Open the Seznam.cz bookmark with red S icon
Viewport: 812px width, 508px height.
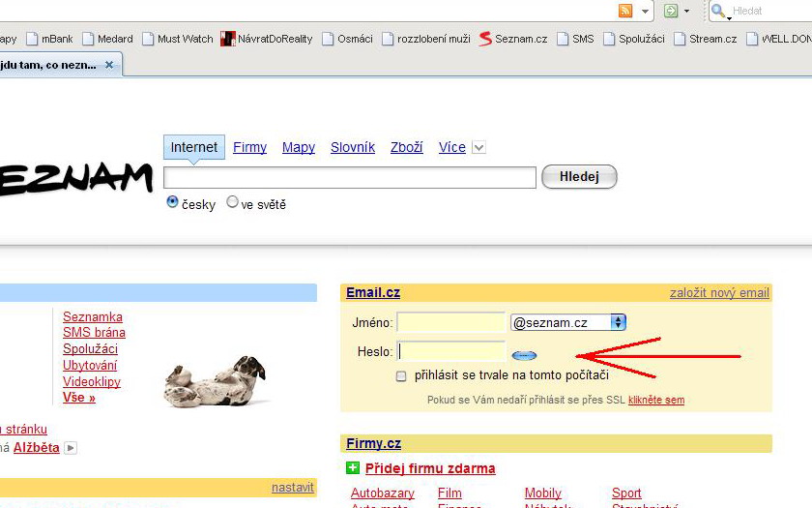point(513,39)
